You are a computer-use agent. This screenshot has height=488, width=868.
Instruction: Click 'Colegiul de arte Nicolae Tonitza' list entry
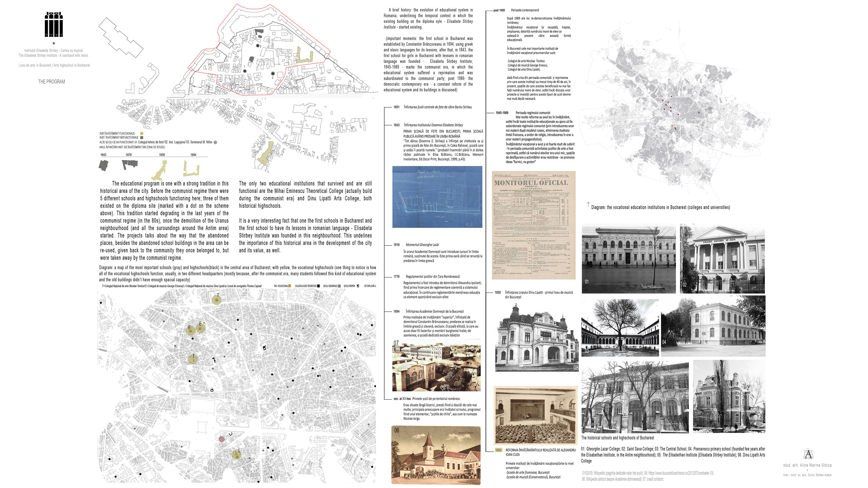pos(526,61)
